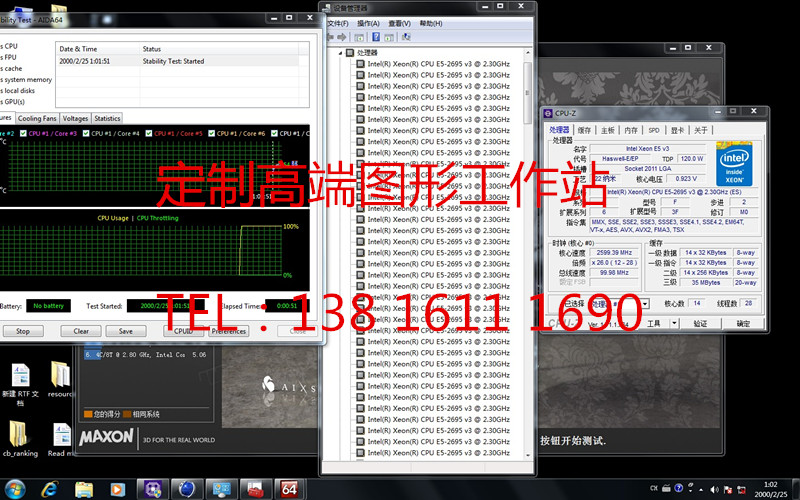Open the 关于 tab in CPU-Z
The image size is (800, 500).
coord(701,130)
